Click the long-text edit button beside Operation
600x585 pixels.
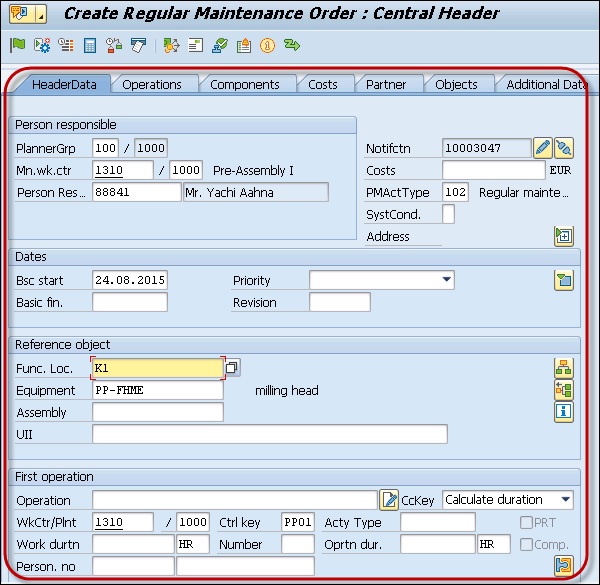389,500
